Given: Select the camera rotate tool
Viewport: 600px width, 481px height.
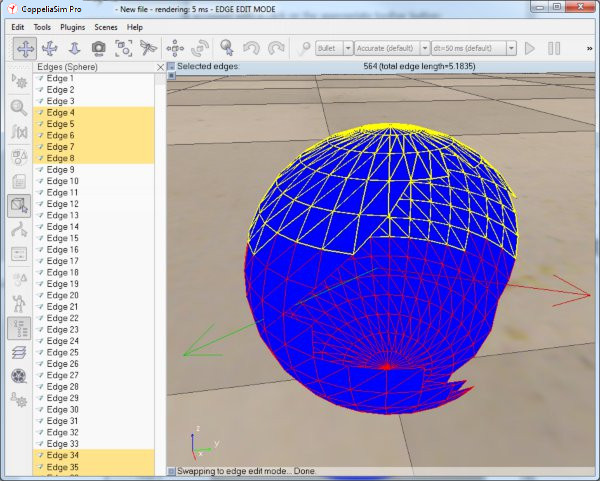Looking at the screenshot, I should coord(50,49).
